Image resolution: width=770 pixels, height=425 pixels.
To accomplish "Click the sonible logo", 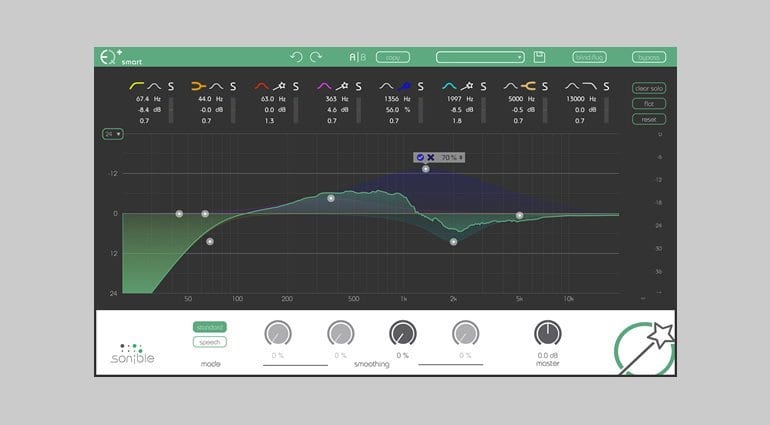I will point(133,354).
